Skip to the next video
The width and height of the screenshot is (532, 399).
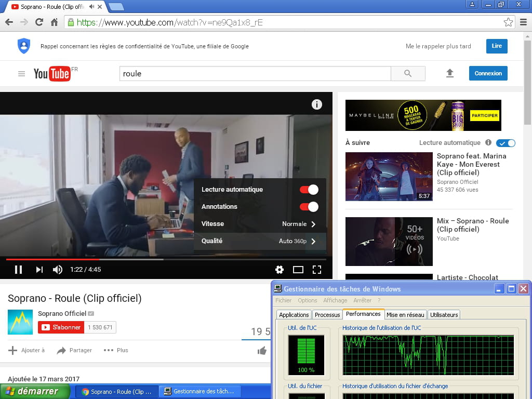tap(39, 270)
